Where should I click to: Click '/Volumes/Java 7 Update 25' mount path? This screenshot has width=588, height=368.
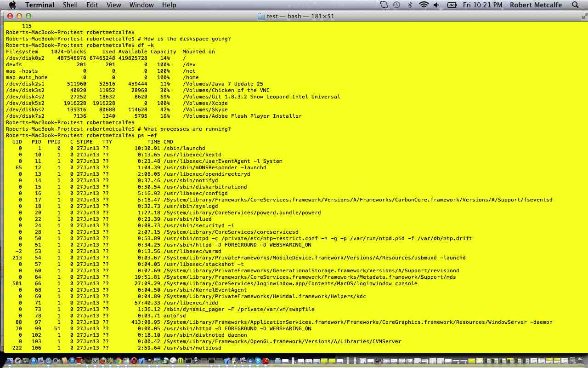coord(223,84)
